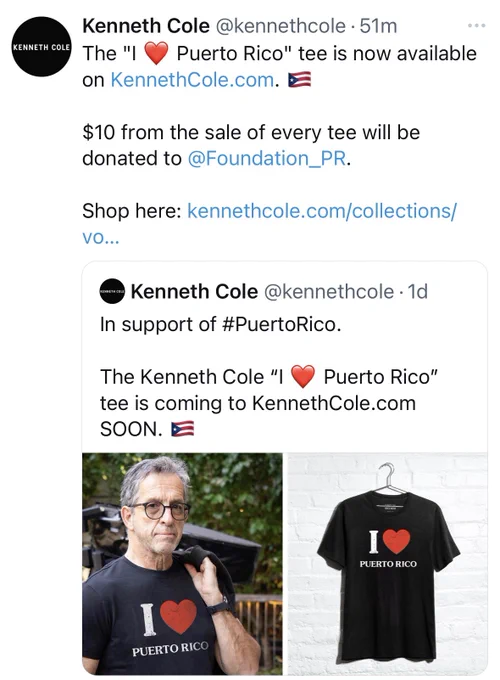Open the #PuertoRico hashtag text
Viewport: 500px width, 680px height.
point(280,324)
